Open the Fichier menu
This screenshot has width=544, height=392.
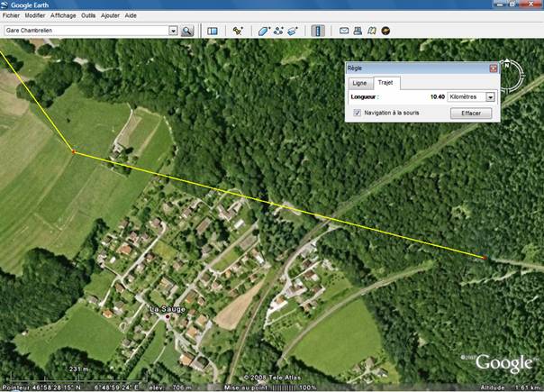(12, 15)
